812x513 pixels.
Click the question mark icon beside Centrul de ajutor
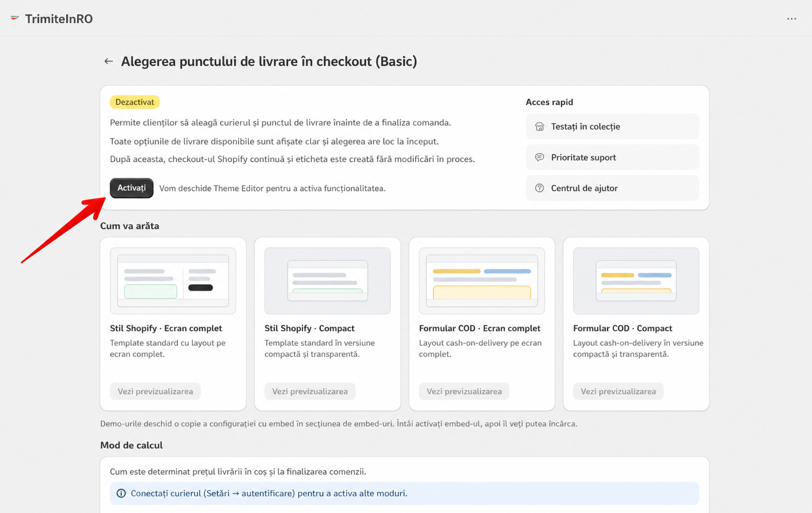(x=539, y=189)
